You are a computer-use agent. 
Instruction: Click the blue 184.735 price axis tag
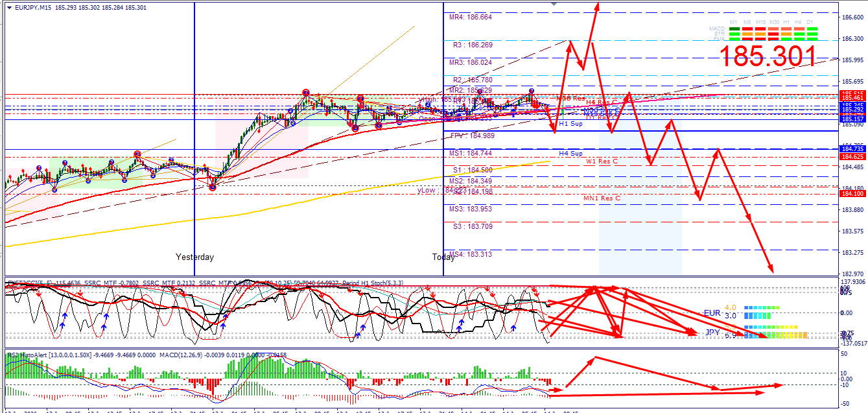pos(852,149)
